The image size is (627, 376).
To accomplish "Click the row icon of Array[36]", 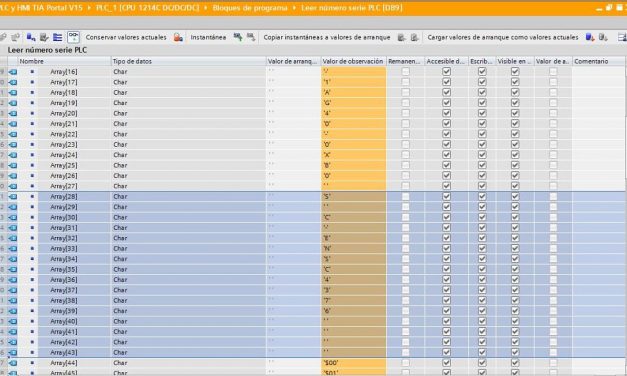I will coord(13,280).
